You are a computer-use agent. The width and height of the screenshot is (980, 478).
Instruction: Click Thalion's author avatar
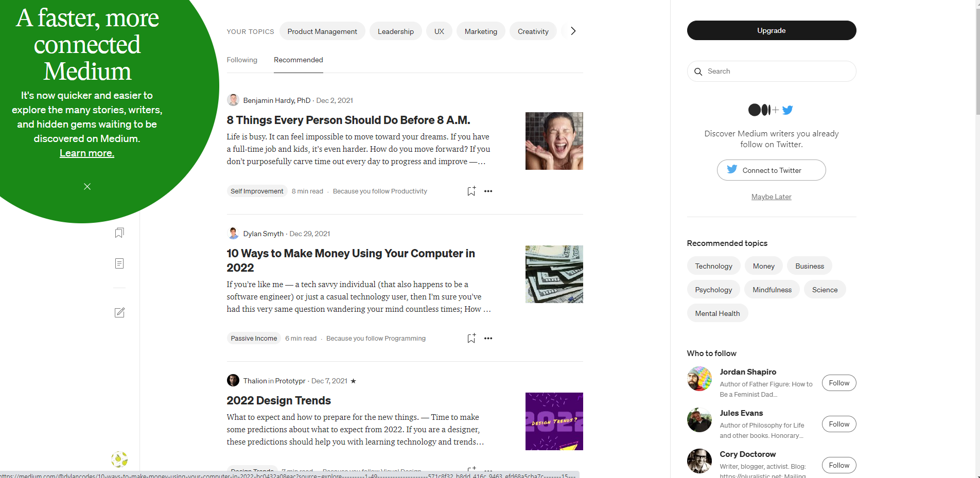tap(233, 380)
